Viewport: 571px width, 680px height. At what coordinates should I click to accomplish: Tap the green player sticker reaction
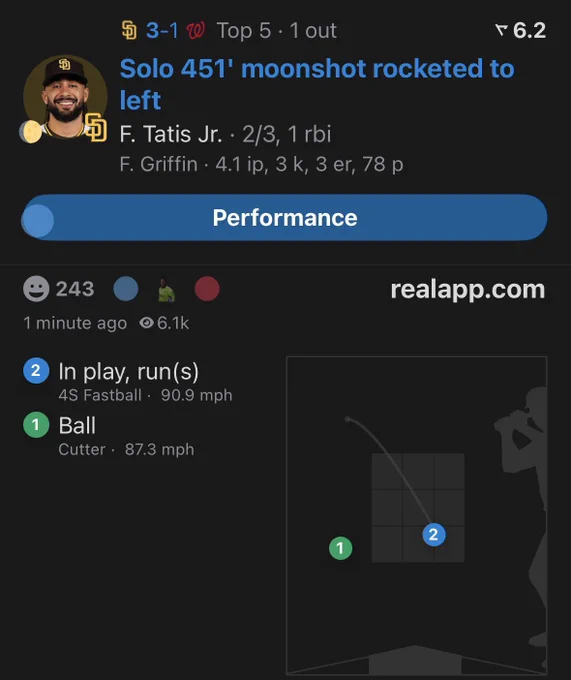166,289
